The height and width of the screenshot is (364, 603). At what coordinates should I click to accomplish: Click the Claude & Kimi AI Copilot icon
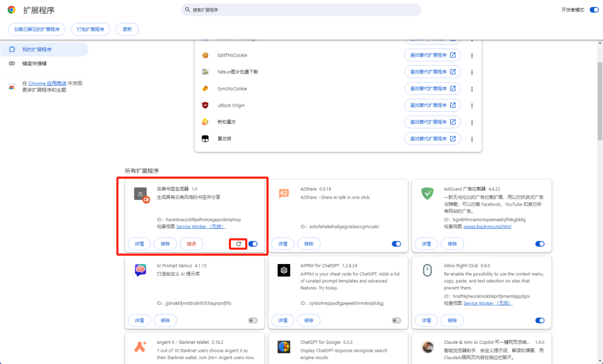(427, 347)
